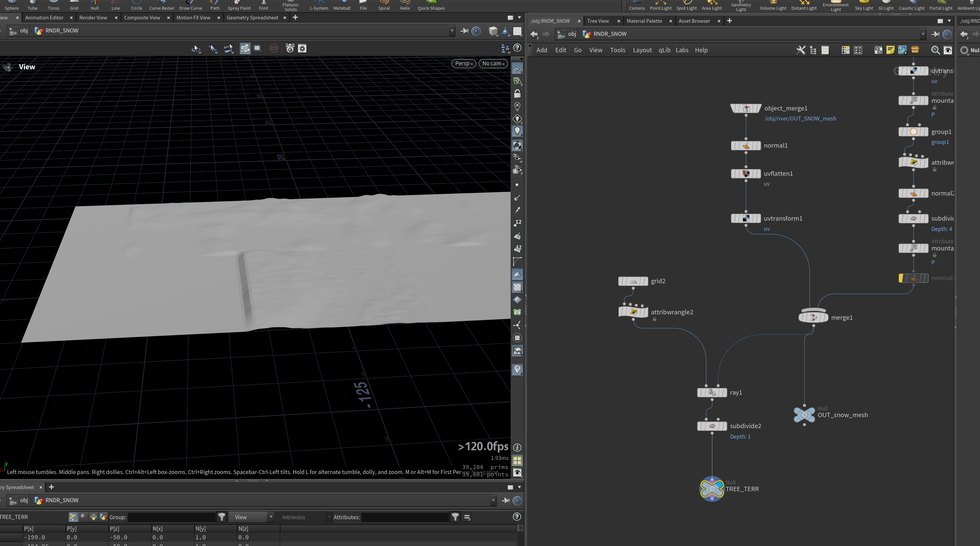Open network search magnifier icon
This screenshot has width=980, height=546.
935,50
